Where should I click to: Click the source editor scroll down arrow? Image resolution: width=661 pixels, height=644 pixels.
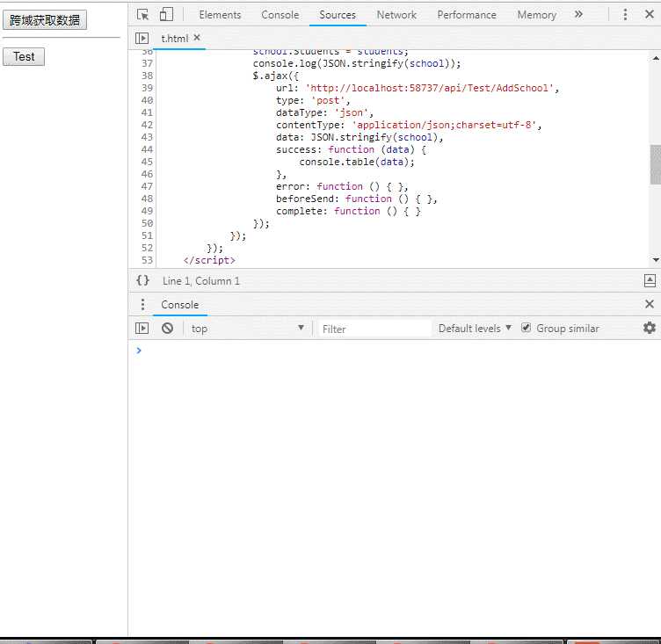tap(656, 260)
